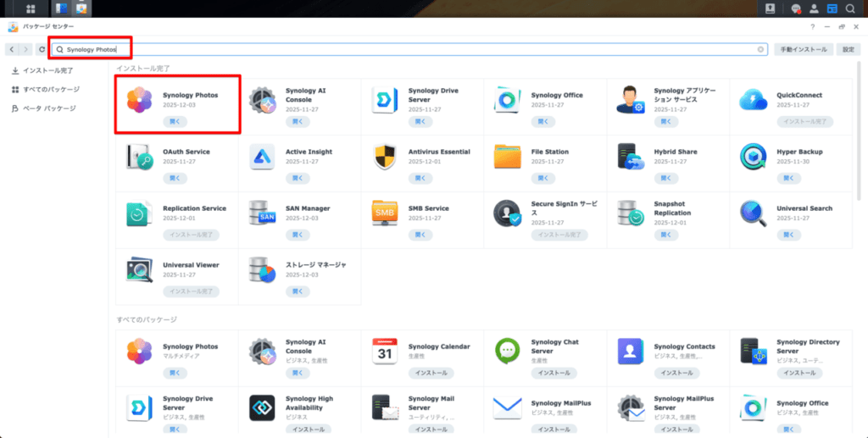
Task: Select インストール完了 in the left sidebar
Action: (x=47, y=70)
